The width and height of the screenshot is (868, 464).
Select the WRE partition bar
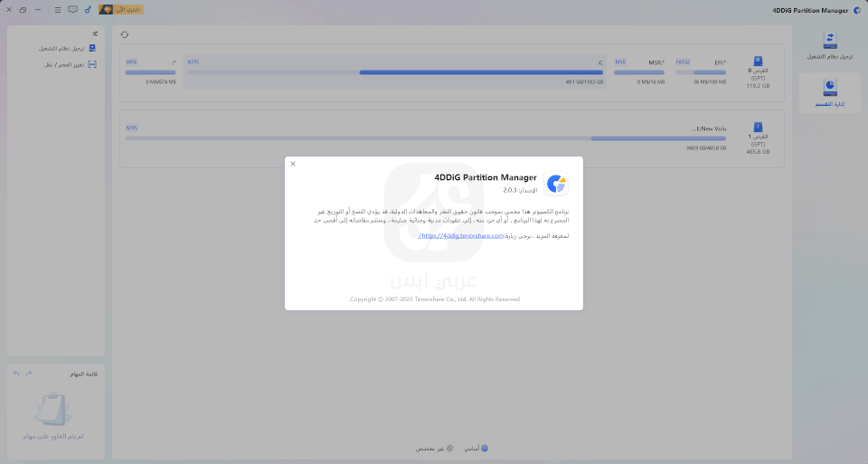pyautogui.click(x=151, y=72)
